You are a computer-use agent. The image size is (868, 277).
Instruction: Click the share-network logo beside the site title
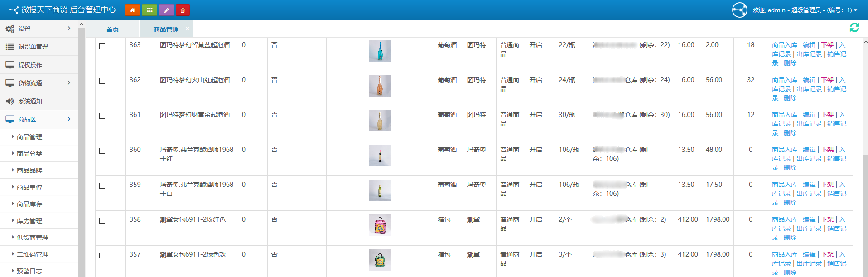coord(14,10)
